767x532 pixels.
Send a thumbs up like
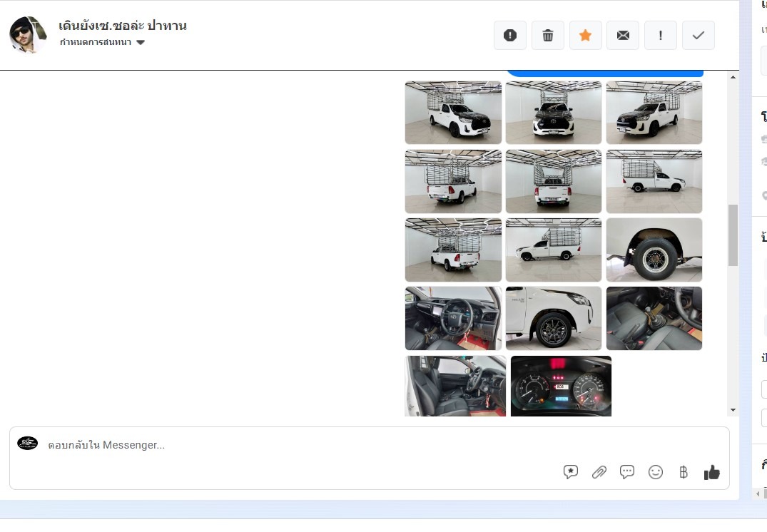coord(711,472)
